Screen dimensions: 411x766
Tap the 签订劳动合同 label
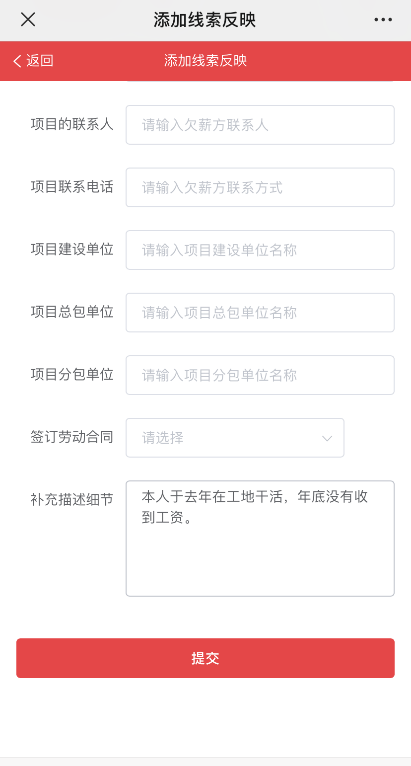72,437
